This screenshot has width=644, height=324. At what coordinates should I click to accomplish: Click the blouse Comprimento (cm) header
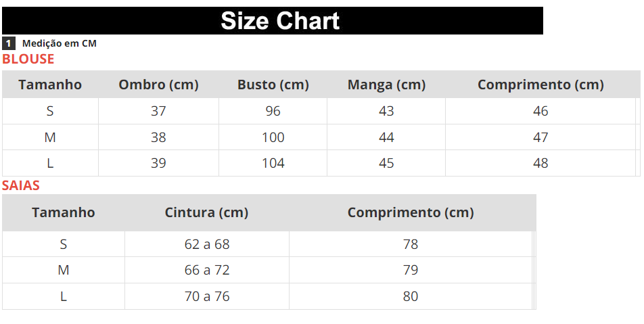(540, 85)
